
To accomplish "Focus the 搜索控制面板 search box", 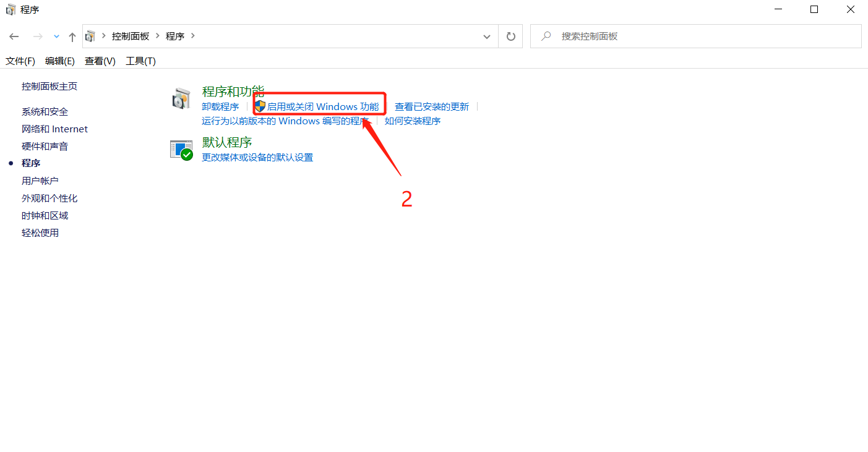I will click(696, 36).
